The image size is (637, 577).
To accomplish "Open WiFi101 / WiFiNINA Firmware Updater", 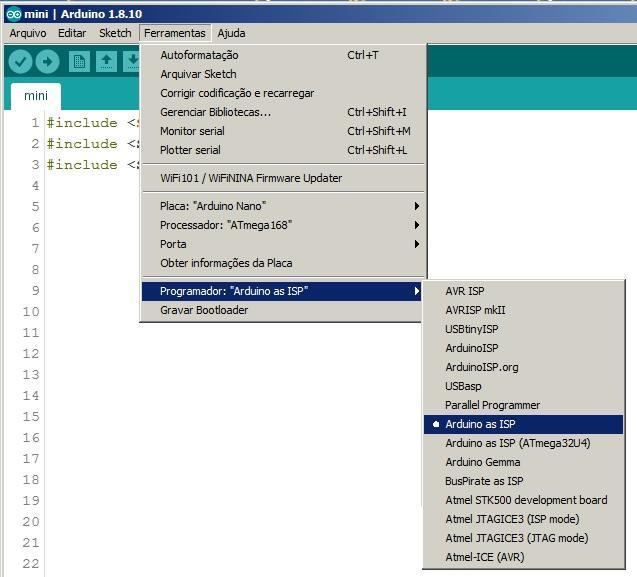I will pos(281,178).
